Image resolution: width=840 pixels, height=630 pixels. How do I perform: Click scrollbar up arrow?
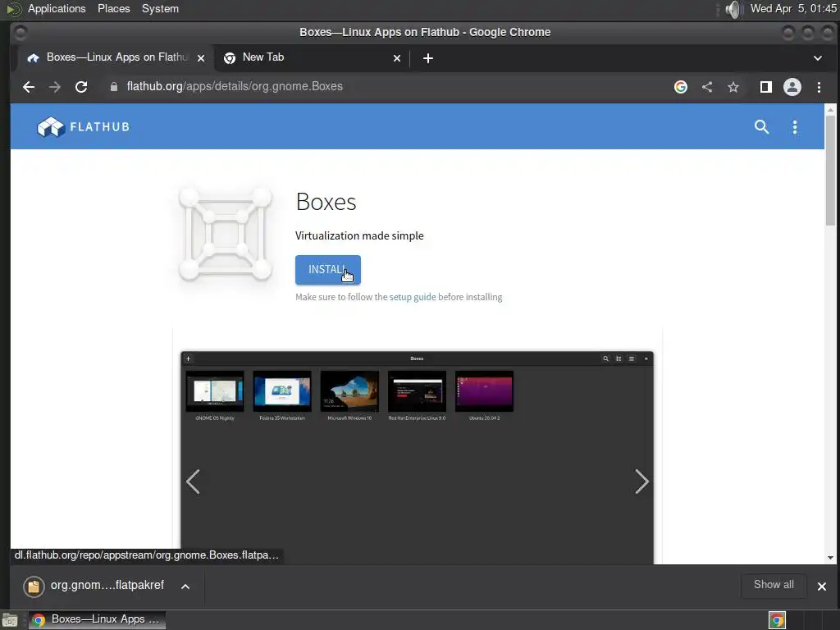830,109
